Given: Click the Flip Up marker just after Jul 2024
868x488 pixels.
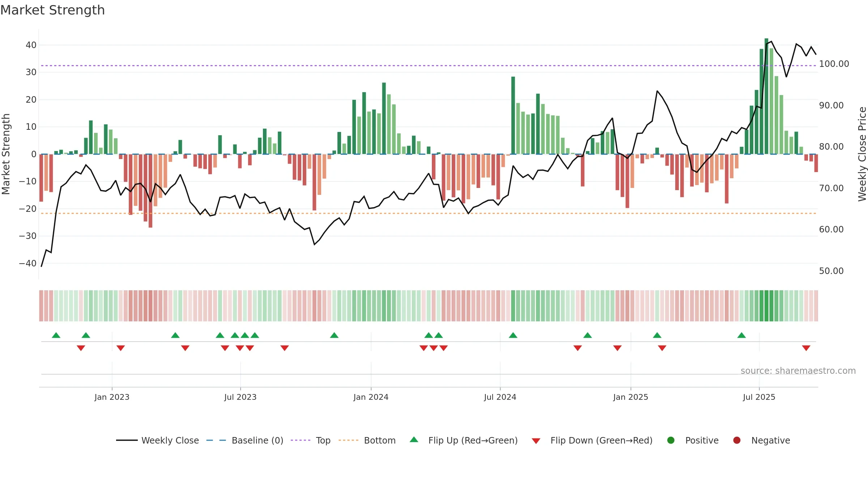Looking at the screenshot, I should coord(513,335).
